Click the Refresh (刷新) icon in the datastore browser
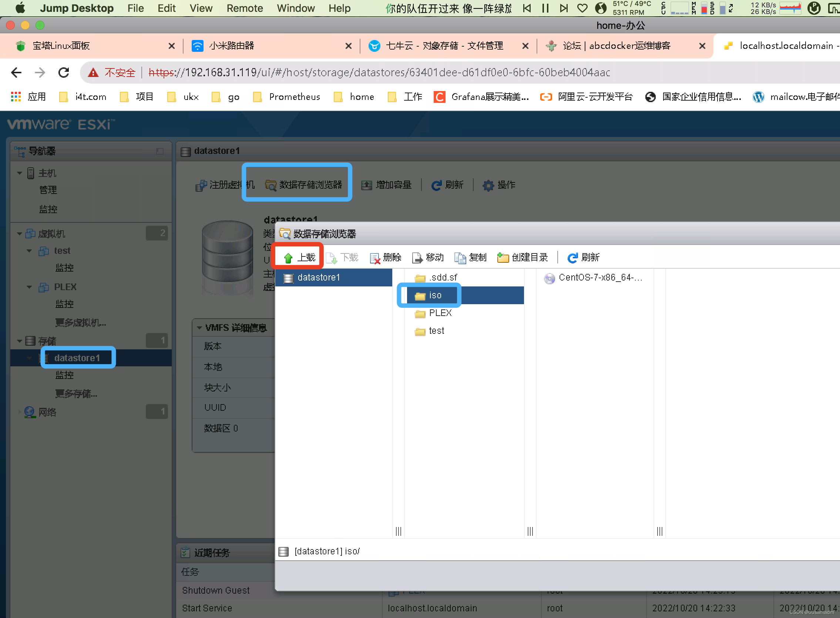Screen dimensions: 840x618 [x=572, y=258]
